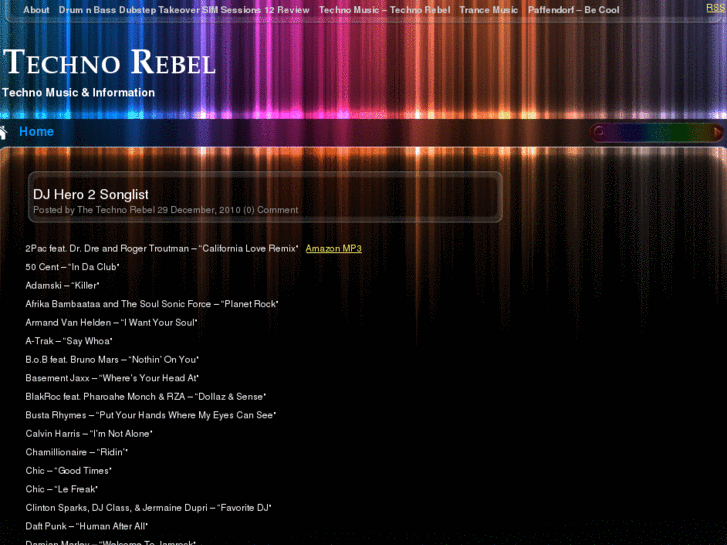Go to the Home navigation link
The height and width of the screenshot is (545, 727).
tap(36, 132)
